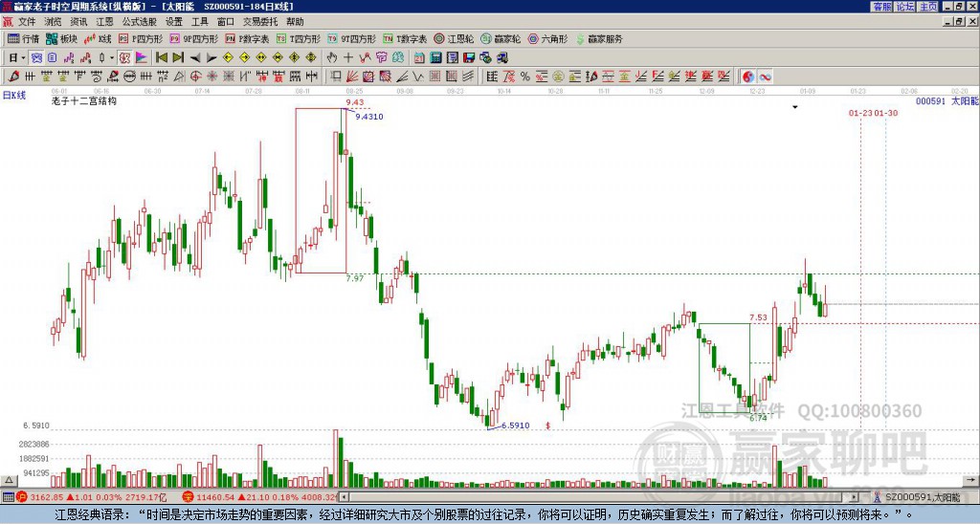Viewport: 980px width, 524px height.
Task: Open the 交易委托 menu
Action: click(260, 22)
